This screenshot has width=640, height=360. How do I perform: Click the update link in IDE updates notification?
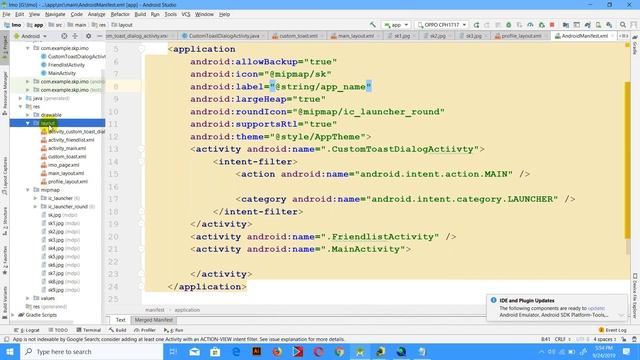point(596,308)
